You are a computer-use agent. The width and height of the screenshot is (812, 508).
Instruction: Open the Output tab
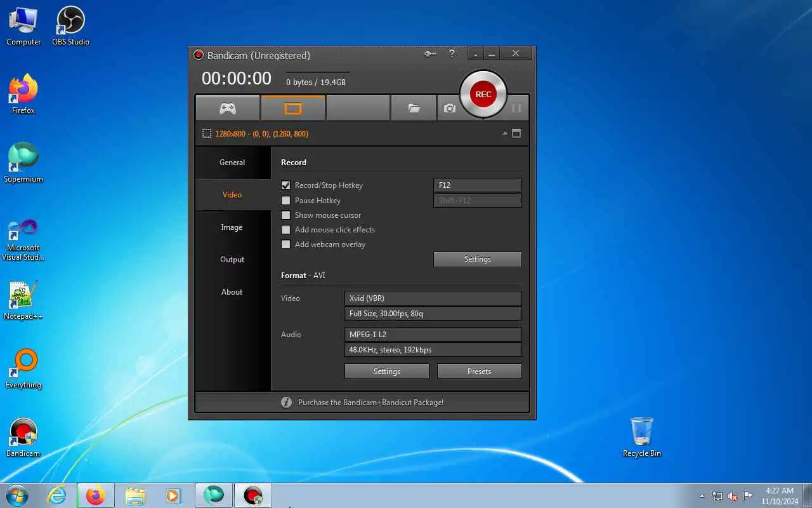click(x=232, y=260)
